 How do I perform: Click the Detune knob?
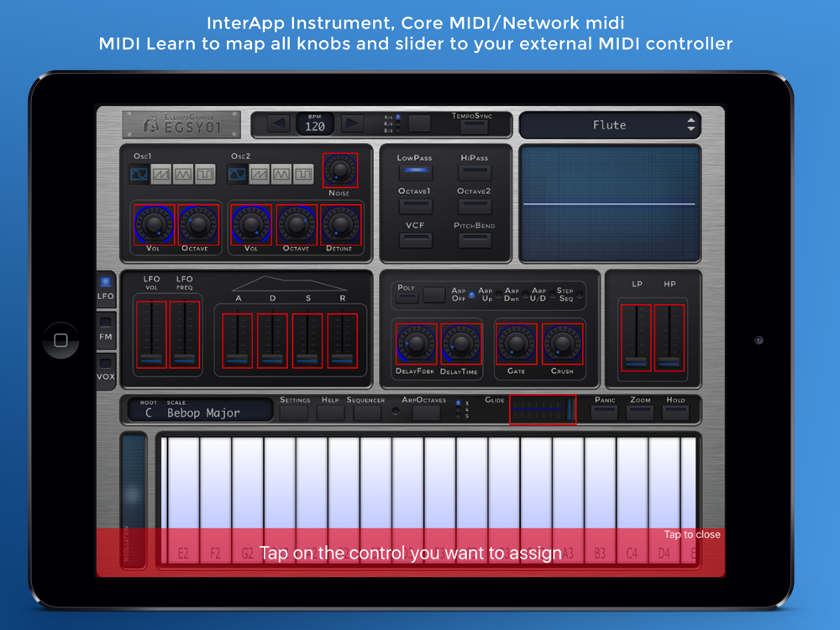click(x=341, y=225)
